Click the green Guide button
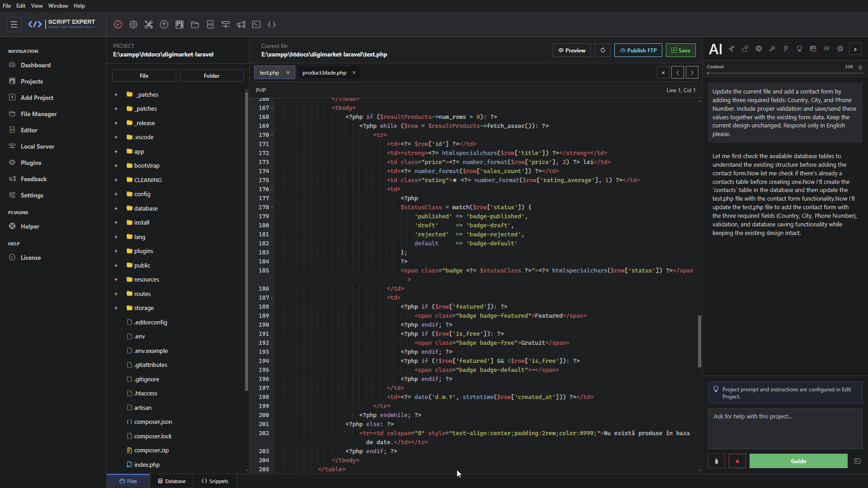 [x=798, y=461]
